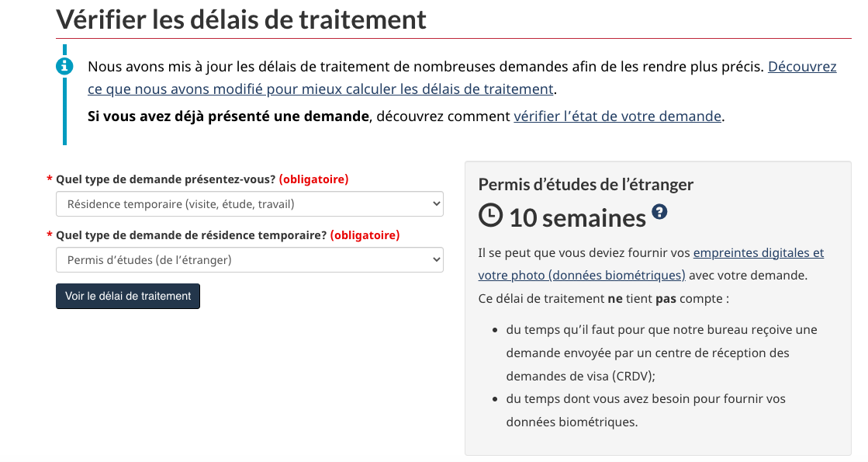Click the '10 semaines' processing time text
This screenshot has height=462, width=868.
[x=577, y=218]
